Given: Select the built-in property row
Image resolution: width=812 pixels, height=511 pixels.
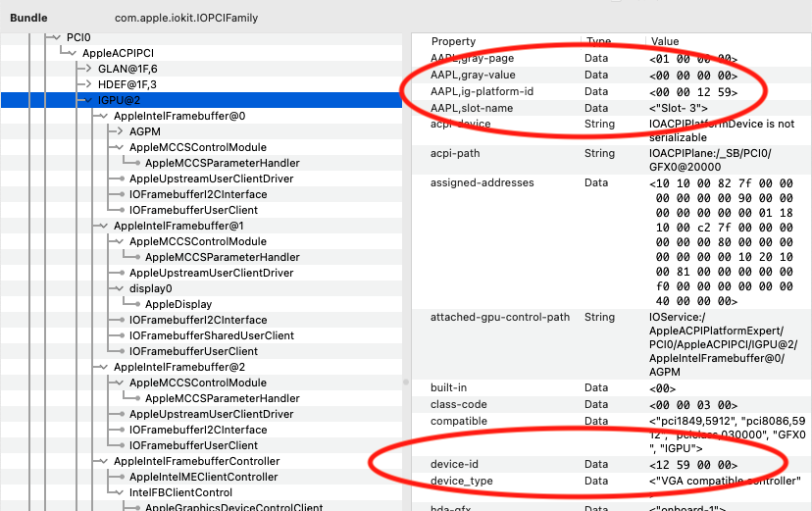Looking at the screenshot, I should pos(612,387).
